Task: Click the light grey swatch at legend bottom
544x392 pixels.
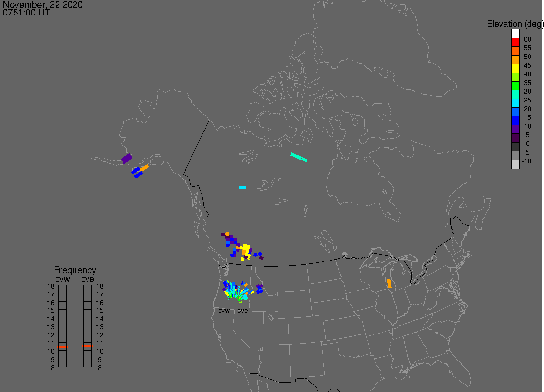Action: click(x=515, y=164)
